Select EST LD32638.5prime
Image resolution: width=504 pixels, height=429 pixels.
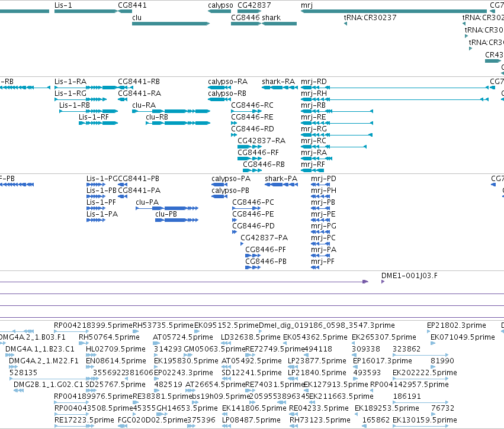pos(251,337)
